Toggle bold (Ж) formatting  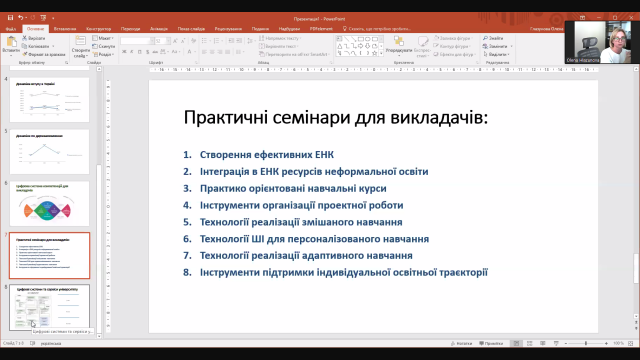coord(124,52)
